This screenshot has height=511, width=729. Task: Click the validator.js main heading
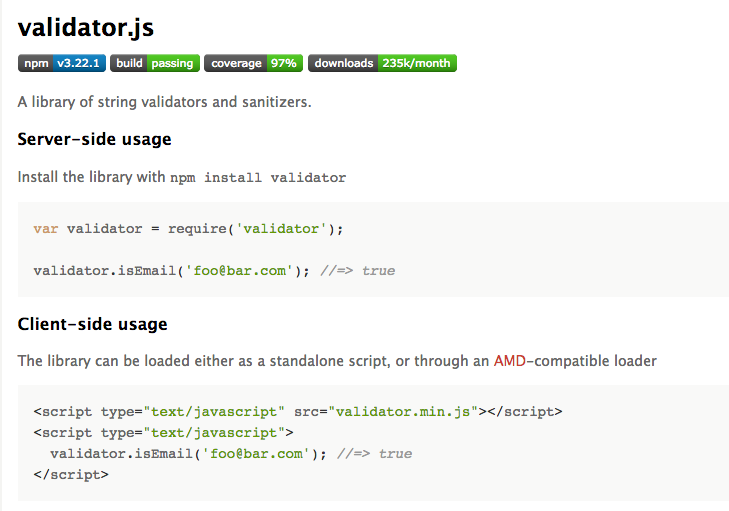tap(86, 28)
